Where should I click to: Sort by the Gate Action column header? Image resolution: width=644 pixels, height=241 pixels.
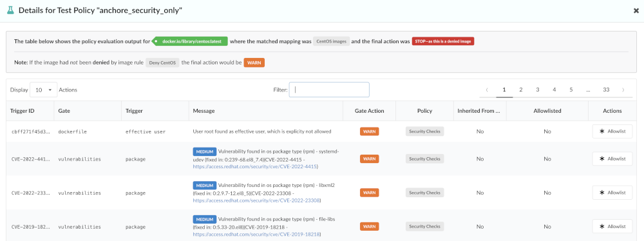click(369, 111)
